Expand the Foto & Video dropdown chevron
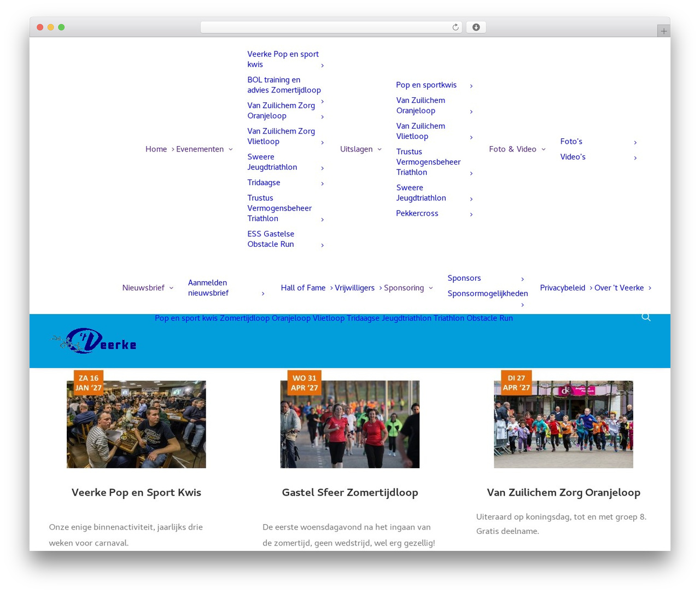Image resolution: width=700 pixels, height=593 pixels. click(543, 149)
